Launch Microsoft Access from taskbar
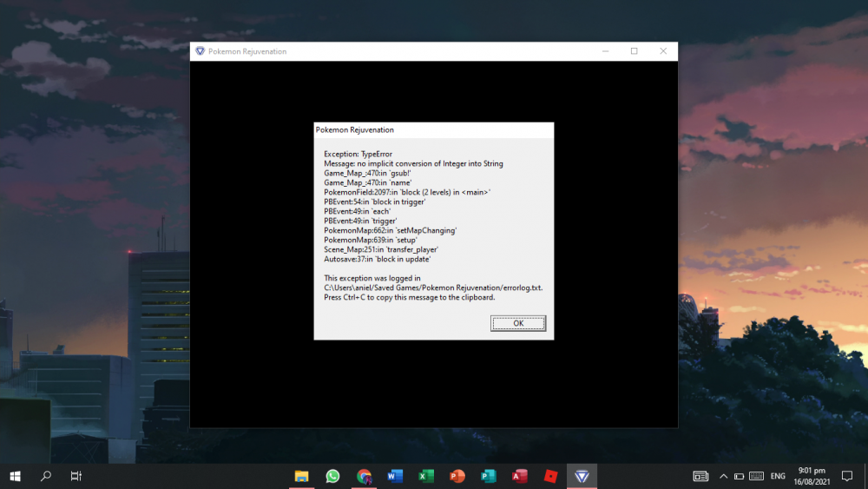 [520, 476]
